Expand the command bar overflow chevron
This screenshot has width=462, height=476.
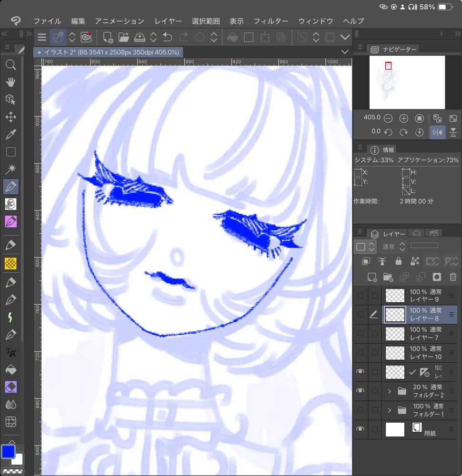[345, 37]
